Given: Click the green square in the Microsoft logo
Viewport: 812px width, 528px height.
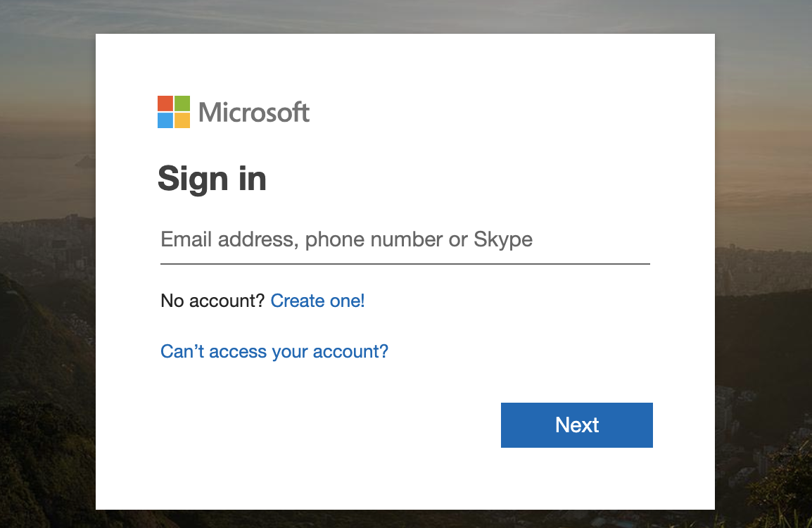Looking at the screenshot, I should tap(182, 103).
